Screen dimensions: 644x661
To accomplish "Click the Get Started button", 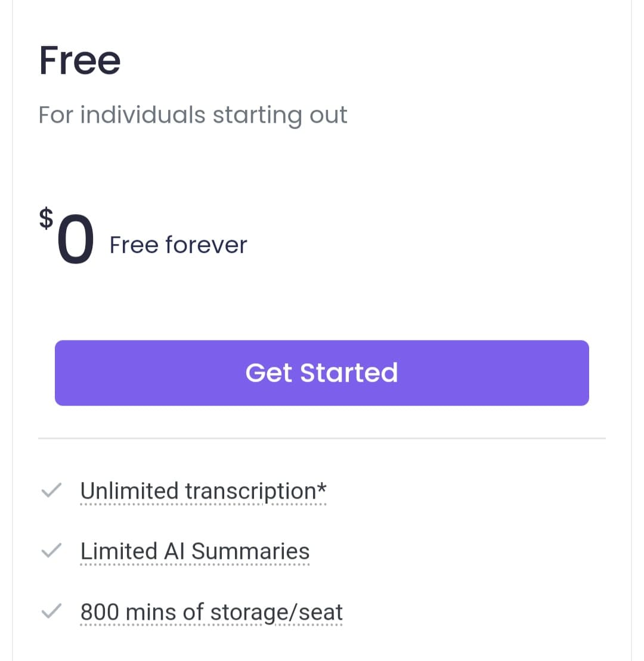I will pyautogui.click(x=321, y=373).
